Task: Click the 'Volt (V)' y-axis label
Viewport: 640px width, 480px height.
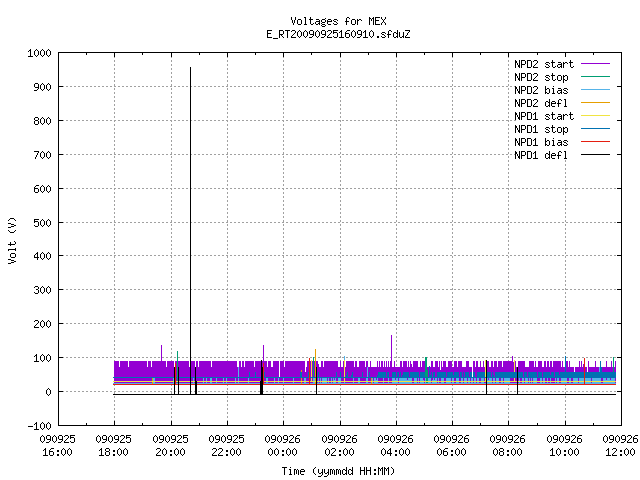Action: click(x=12, y=240)
